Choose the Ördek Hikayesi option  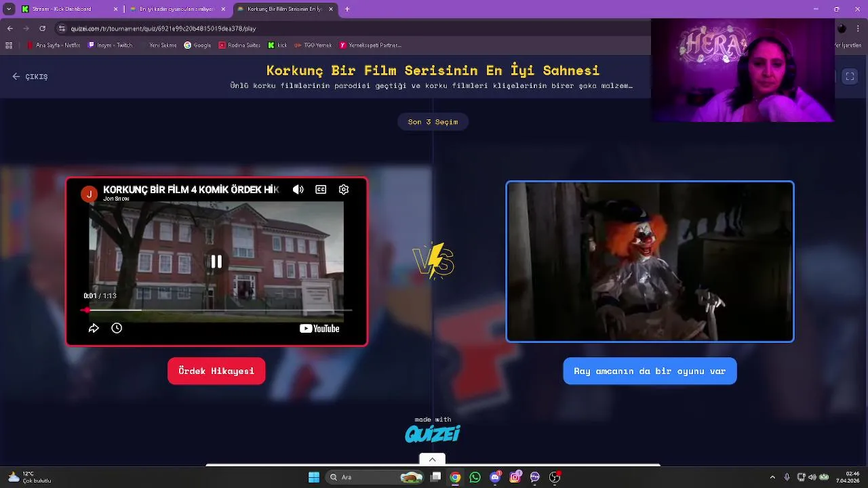point(216,371)
